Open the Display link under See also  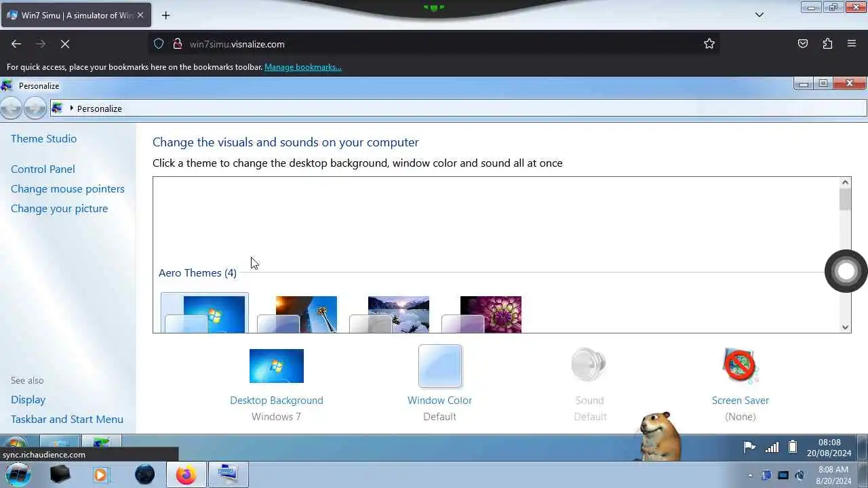point(28,399)
